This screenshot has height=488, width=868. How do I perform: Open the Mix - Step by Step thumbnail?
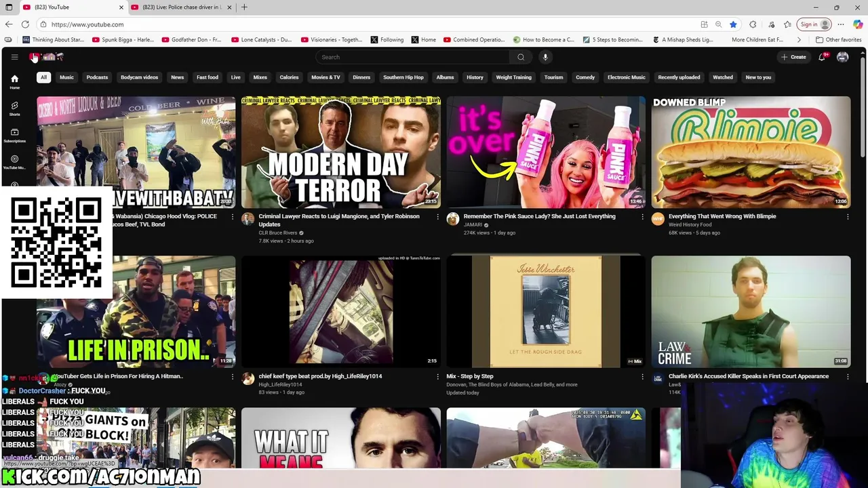click(546, 312)
